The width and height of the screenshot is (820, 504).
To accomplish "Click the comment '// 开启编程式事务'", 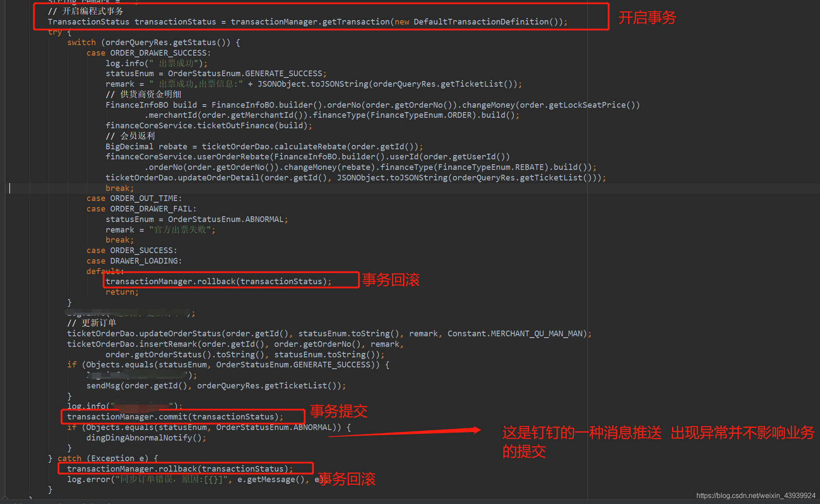I will [x=85, y=11].
